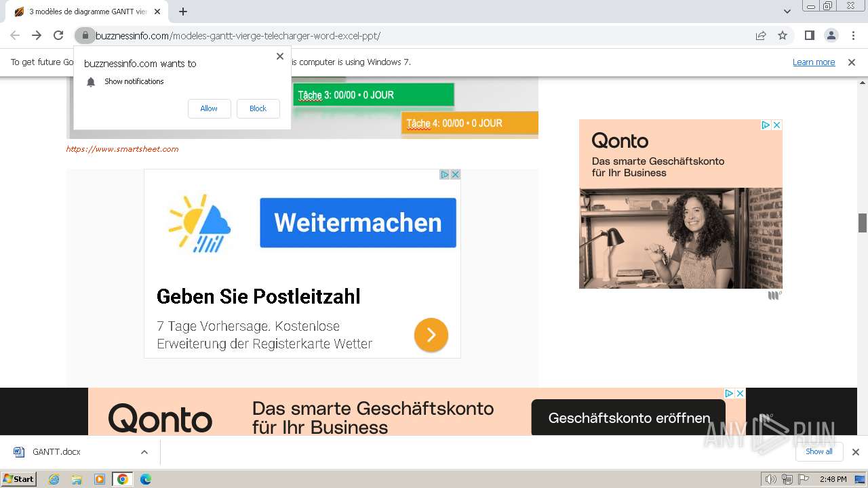Reload the current page
Viewport: 868px width, 488px height.
(58, 35)
